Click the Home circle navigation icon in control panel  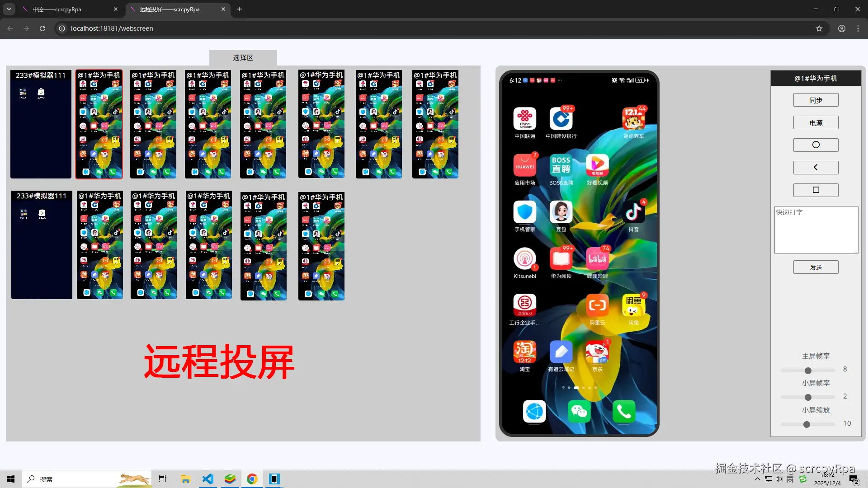pos(816,145)
